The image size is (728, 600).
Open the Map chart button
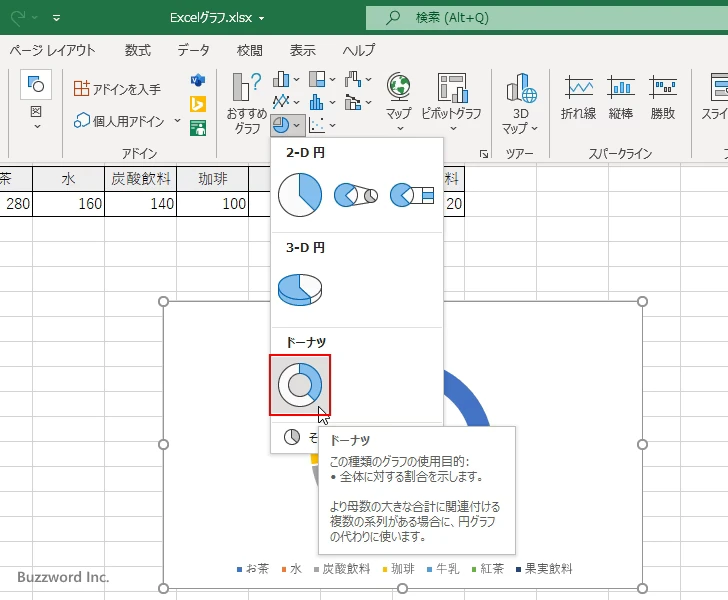tap(399, 103)
